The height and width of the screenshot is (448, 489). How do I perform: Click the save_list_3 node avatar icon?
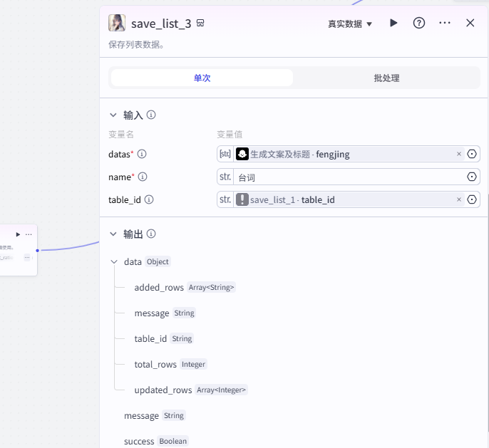(x=117, y=23)
